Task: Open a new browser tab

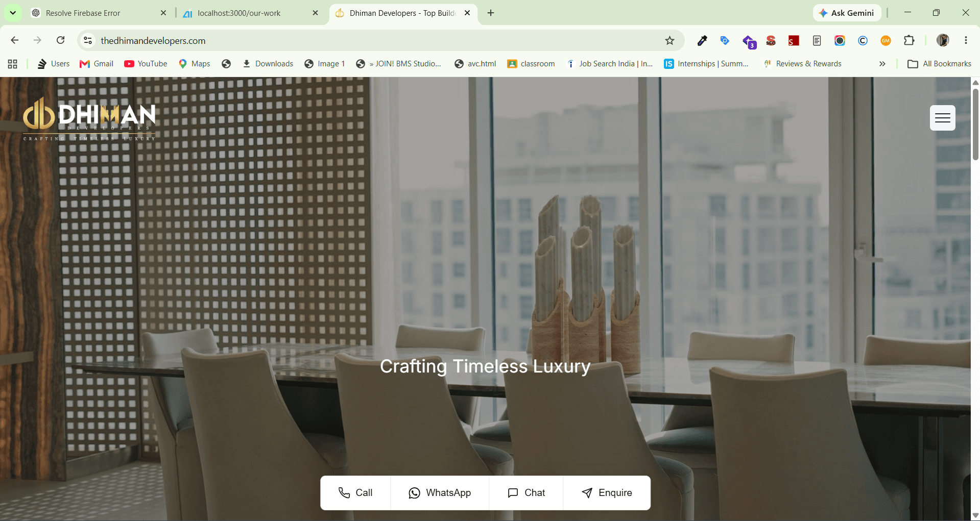Action: coord(491,13)
